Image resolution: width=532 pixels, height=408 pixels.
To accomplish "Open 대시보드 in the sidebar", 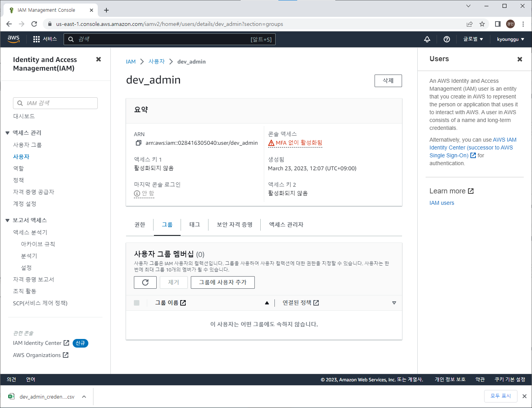I will [x=24, y=116].
